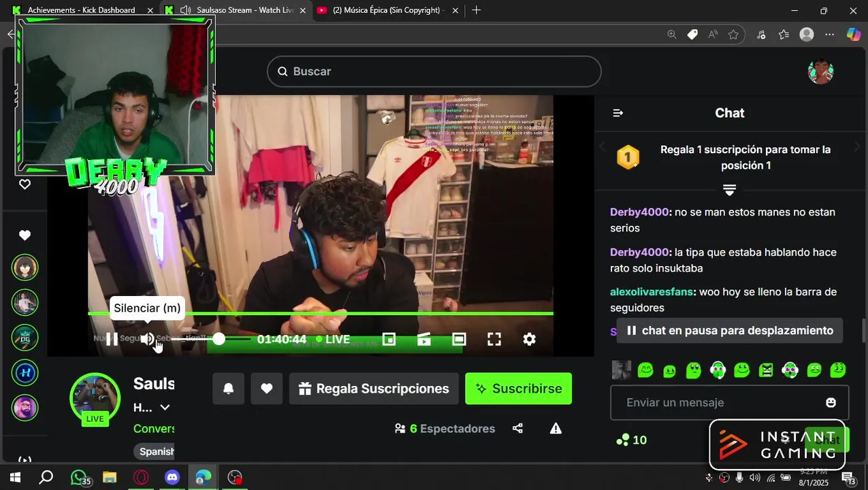868x490 pixels.
Task: Open the emoji picker in the message box
Action: coord(831,403)
